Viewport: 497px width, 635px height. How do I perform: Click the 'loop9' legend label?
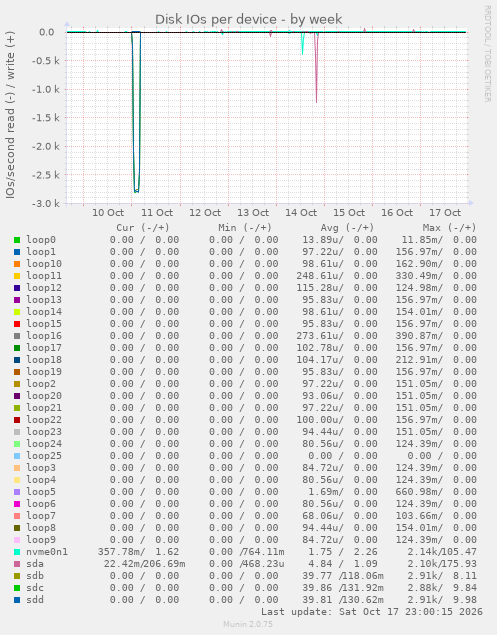[x=41, y=540]
